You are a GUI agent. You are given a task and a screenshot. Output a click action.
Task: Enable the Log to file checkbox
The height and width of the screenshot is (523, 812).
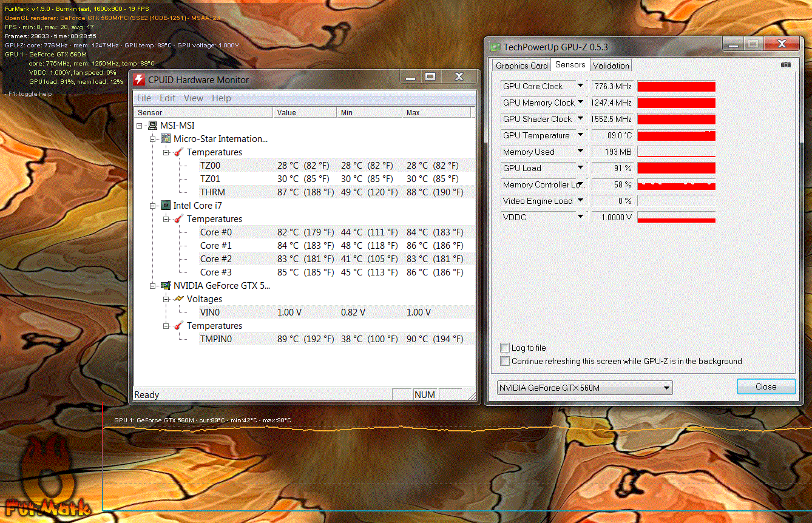(x=505, y=348)
